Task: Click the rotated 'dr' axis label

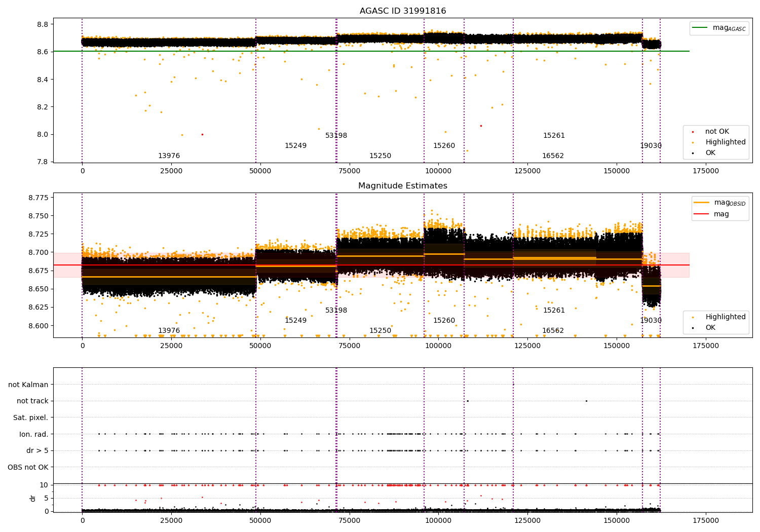Action: tap(33, 498)
